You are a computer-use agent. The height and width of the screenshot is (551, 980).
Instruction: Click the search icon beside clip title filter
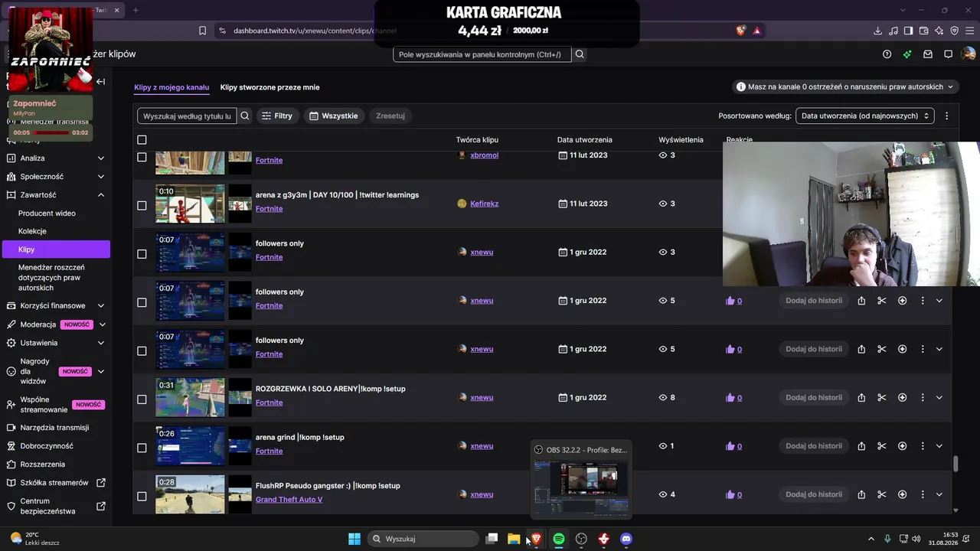[245, 116]
